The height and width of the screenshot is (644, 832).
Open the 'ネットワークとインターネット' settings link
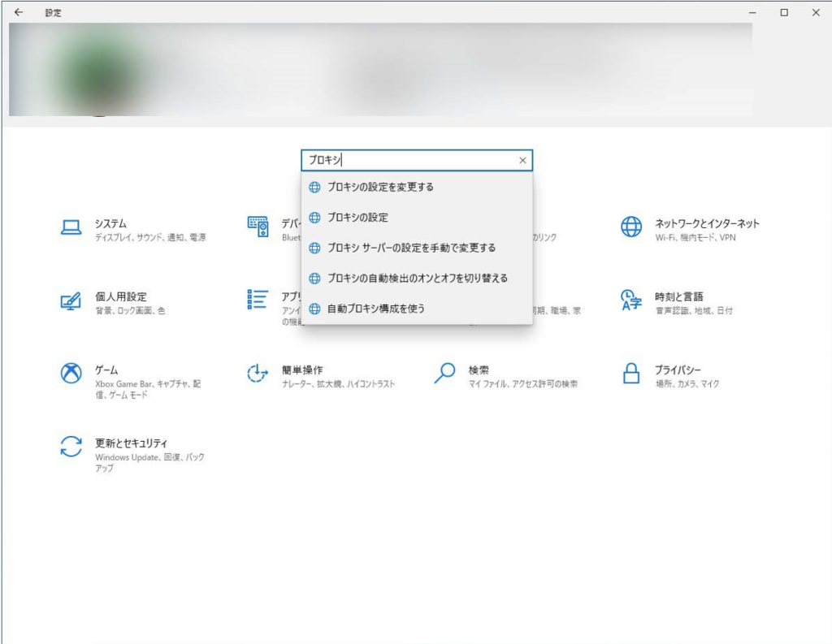click(707, 223)
